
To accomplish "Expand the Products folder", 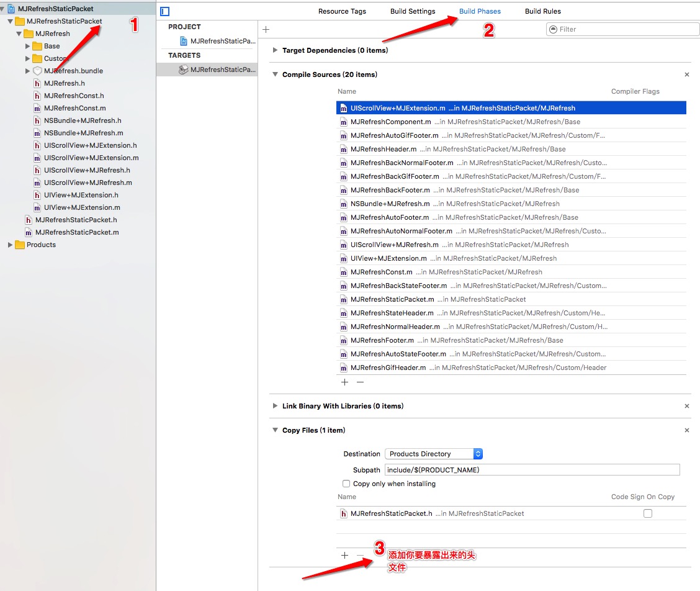I will click(x=10, y=245).
